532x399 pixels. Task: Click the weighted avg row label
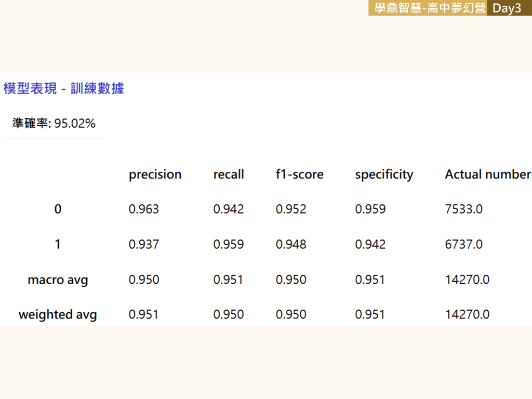pyautogui.click(x=58, y=315)
